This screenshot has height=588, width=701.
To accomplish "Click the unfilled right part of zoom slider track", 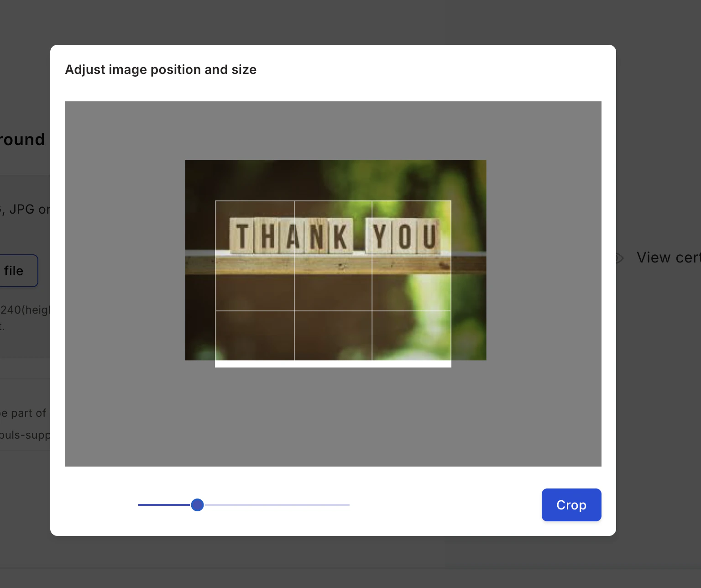I will tap(277, 505).
